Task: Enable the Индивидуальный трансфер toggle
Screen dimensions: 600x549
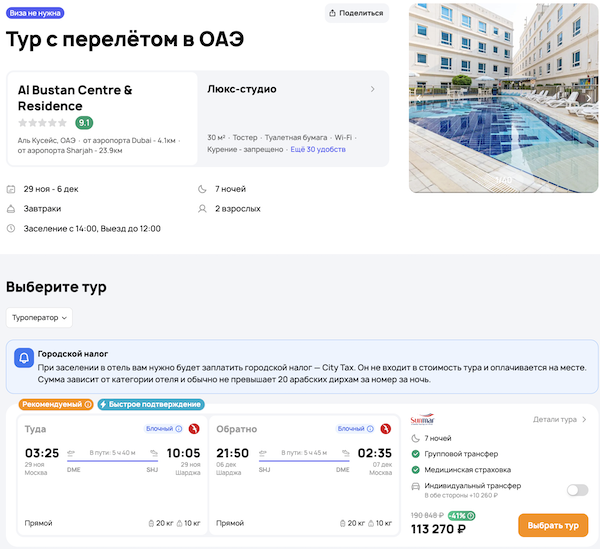Action: [576, 490]
